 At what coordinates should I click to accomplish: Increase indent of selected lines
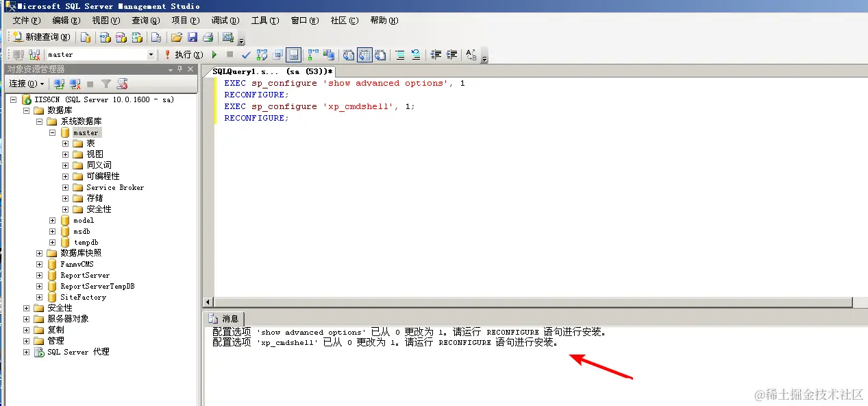click(x=451, y=54)
